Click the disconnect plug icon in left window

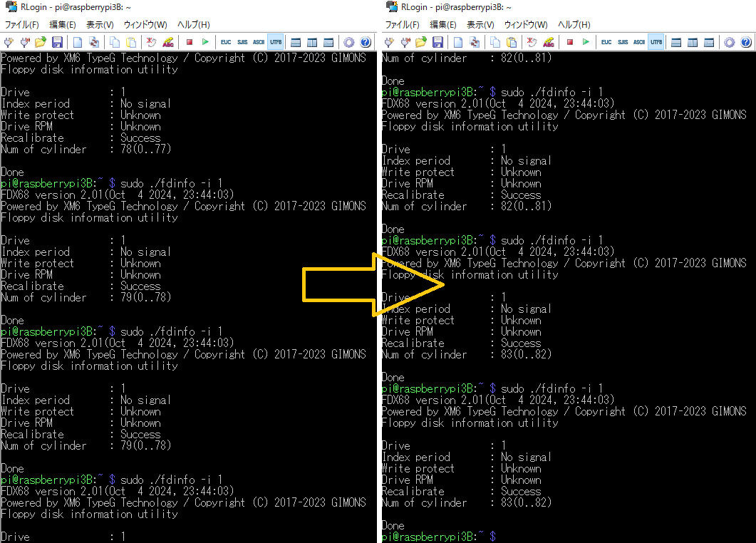(x=25, y=42)
